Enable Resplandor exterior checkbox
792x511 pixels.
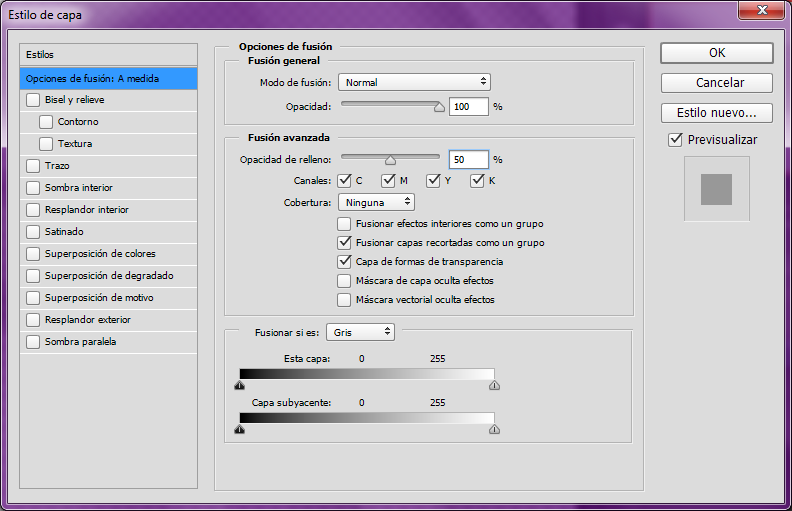33,320
